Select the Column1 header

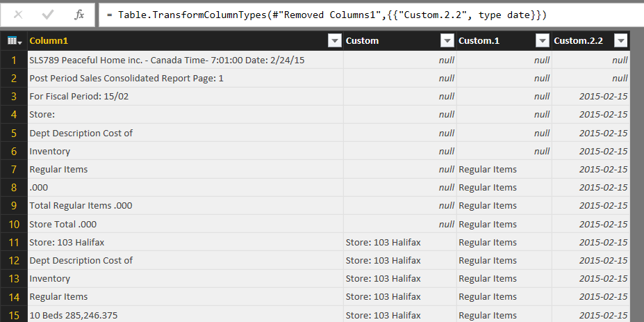tap(174, 41)
